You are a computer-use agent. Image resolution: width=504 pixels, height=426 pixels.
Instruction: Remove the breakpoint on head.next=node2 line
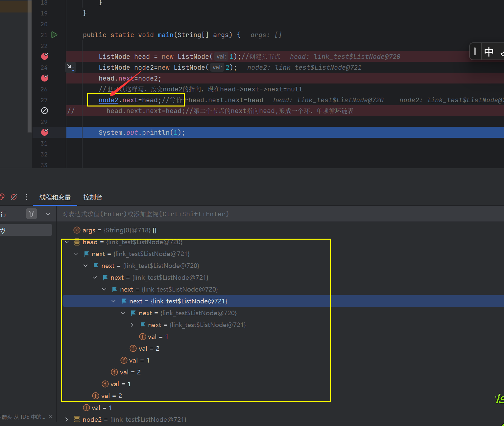[45, 78]
